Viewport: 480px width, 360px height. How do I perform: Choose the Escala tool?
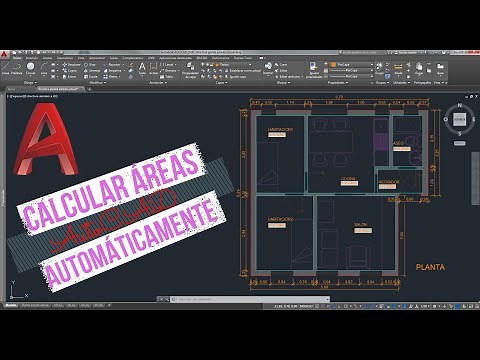91,77
